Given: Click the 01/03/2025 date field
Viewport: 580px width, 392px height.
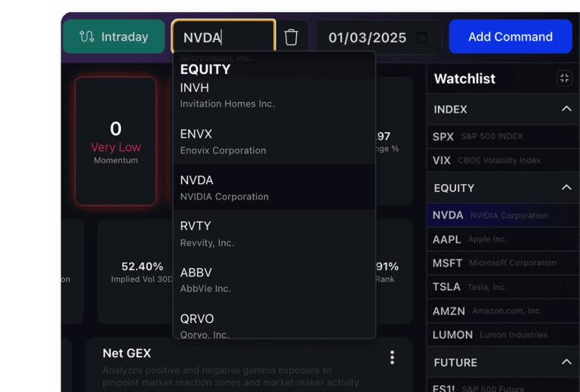Looking at the screenshot, I should [379, 37].
